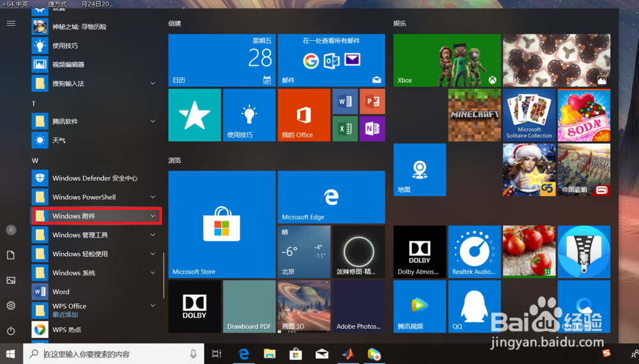Open the 地图 Maps tile

tap(420, 170)
